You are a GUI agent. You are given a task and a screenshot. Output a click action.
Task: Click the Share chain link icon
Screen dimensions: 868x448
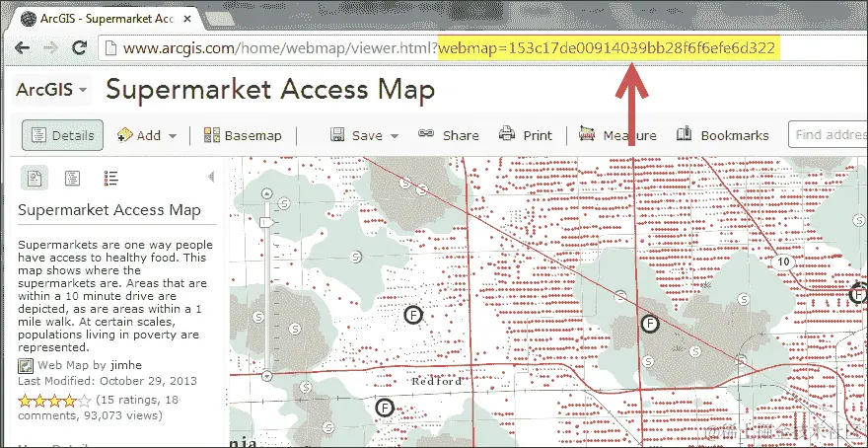tap(426, 133)
